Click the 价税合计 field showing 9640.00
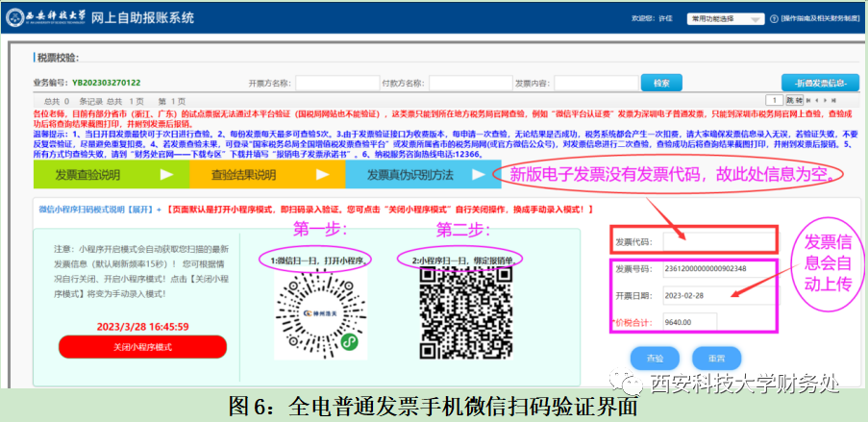 click(x=690, y=322)
